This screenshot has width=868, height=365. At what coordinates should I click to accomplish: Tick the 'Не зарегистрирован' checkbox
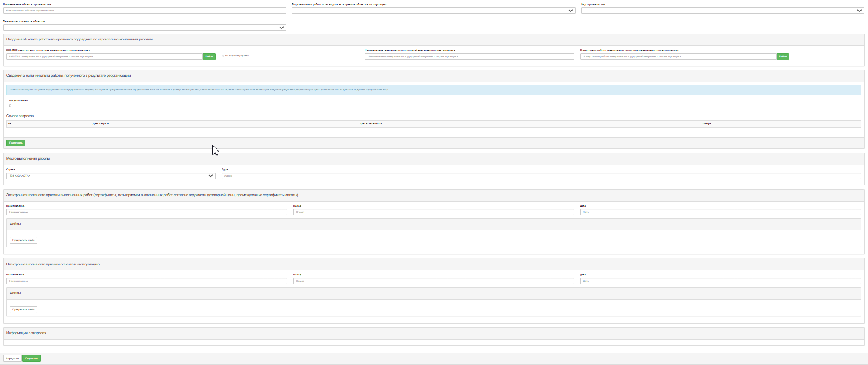pos(223,56)
